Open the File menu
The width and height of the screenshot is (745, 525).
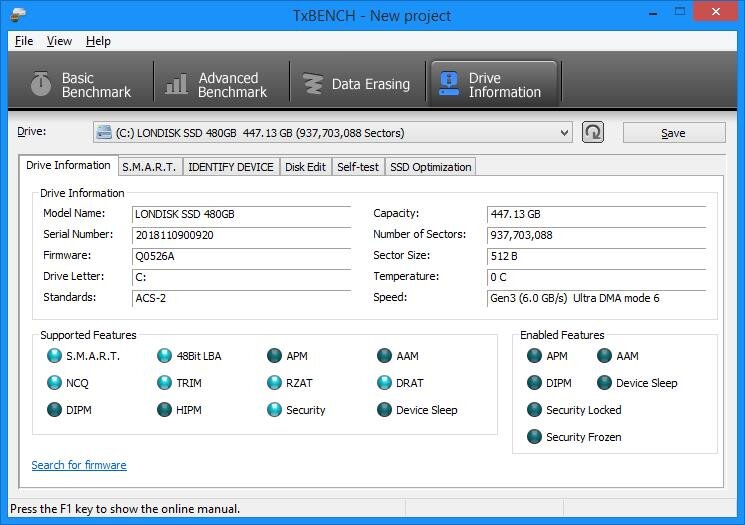[x=24, y=41]
